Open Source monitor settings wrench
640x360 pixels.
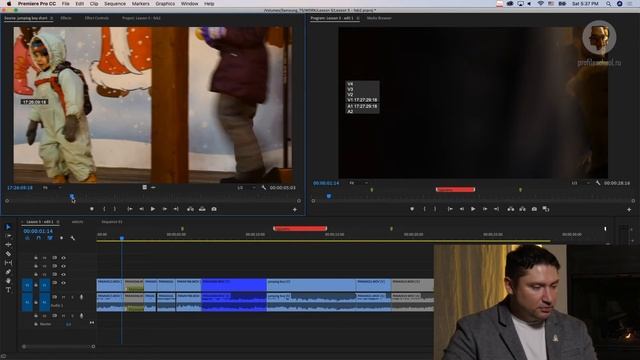(264, 188)
